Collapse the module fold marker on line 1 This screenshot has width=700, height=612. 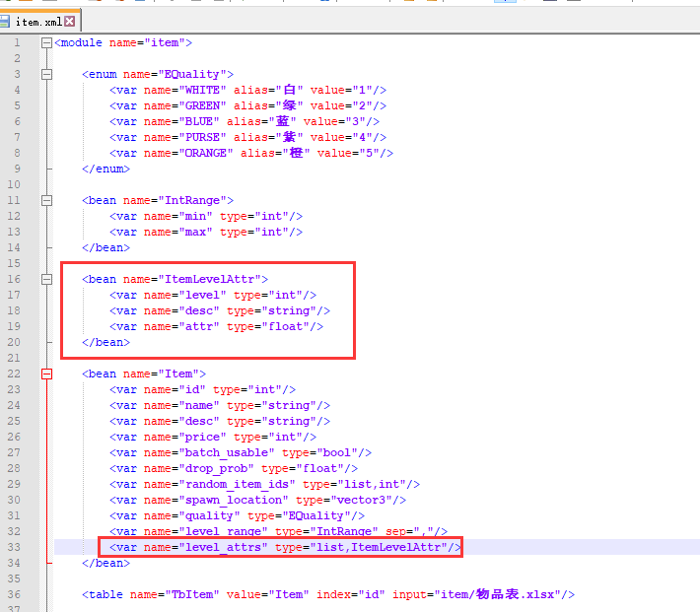point(46,43)
